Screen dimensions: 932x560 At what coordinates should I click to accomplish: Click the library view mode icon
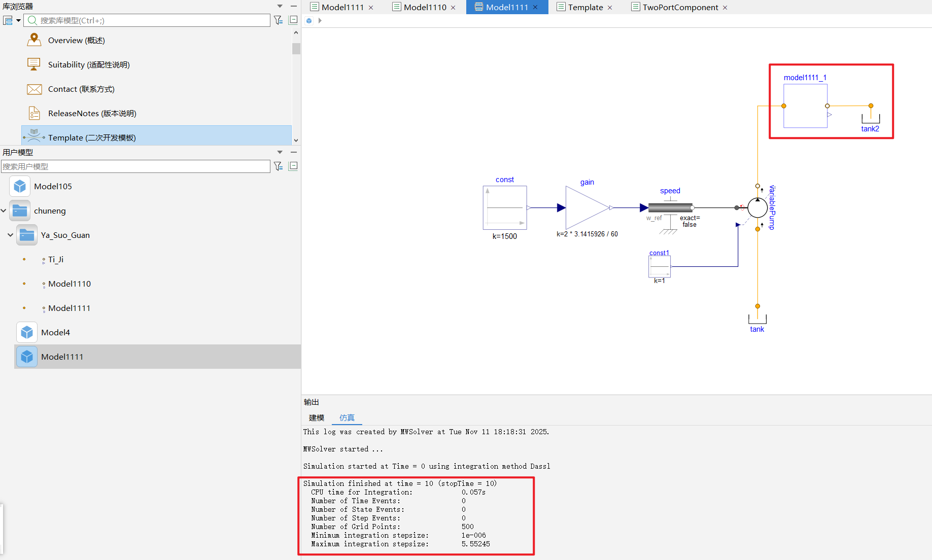pos(8,20)
